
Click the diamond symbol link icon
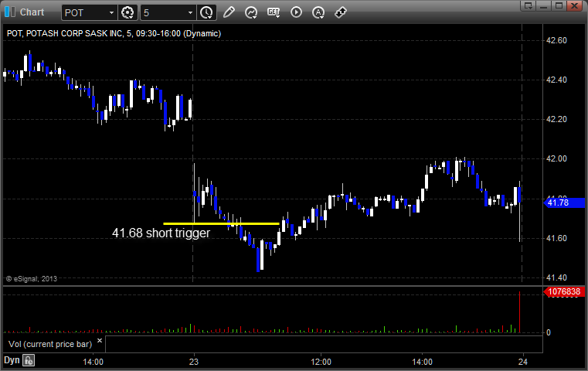341,12
